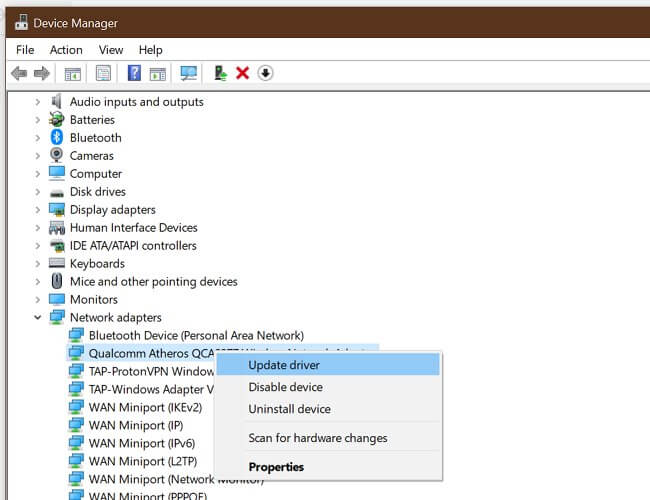
Task: Expand the Bluetooth chevron
Action: click(38, 138)
